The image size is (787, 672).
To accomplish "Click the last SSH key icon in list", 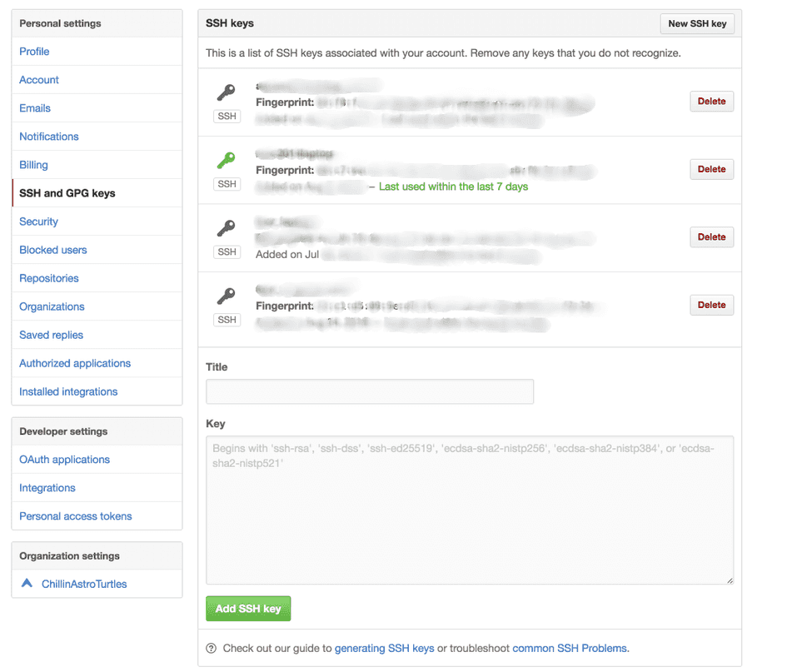I will (x=226, y=296).
